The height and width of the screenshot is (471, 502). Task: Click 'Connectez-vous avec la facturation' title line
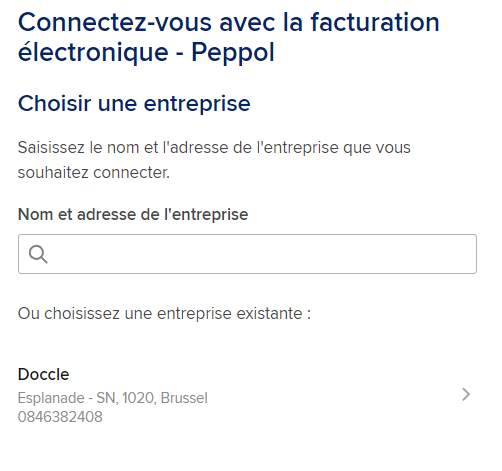229,22
